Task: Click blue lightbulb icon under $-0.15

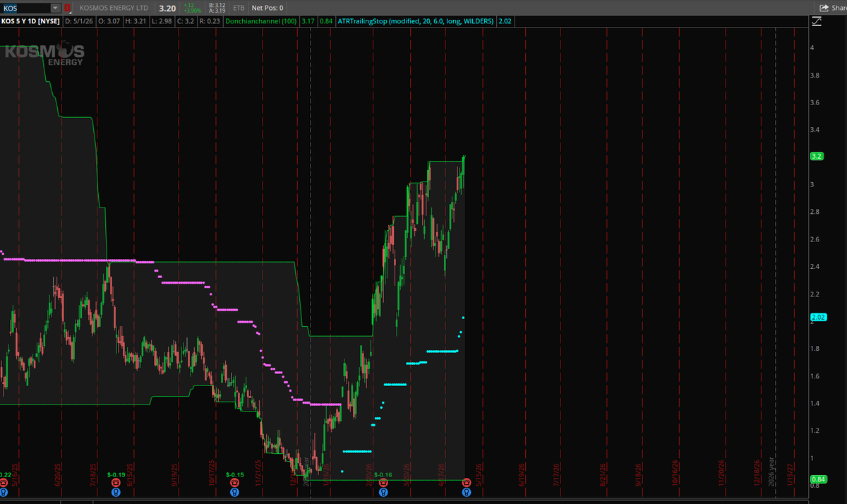Action: (234, 492)
